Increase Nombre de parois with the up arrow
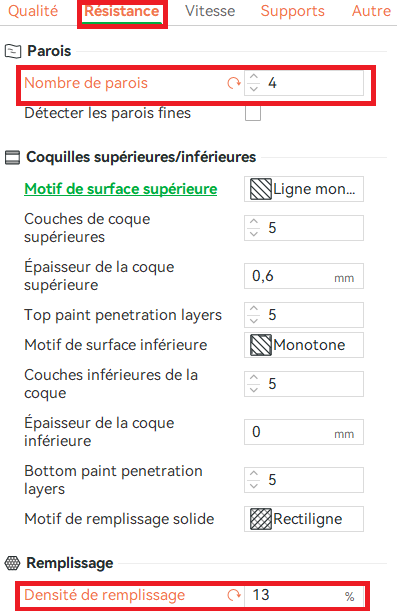397x611 pixels. (x=254, y=77)
